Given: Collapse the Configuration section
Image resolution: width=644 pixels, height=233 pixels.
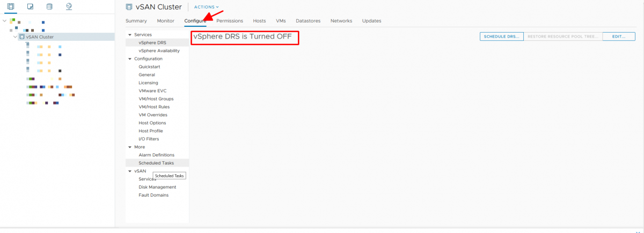Looking at the screenshot, I should click(x=129, y=59).
